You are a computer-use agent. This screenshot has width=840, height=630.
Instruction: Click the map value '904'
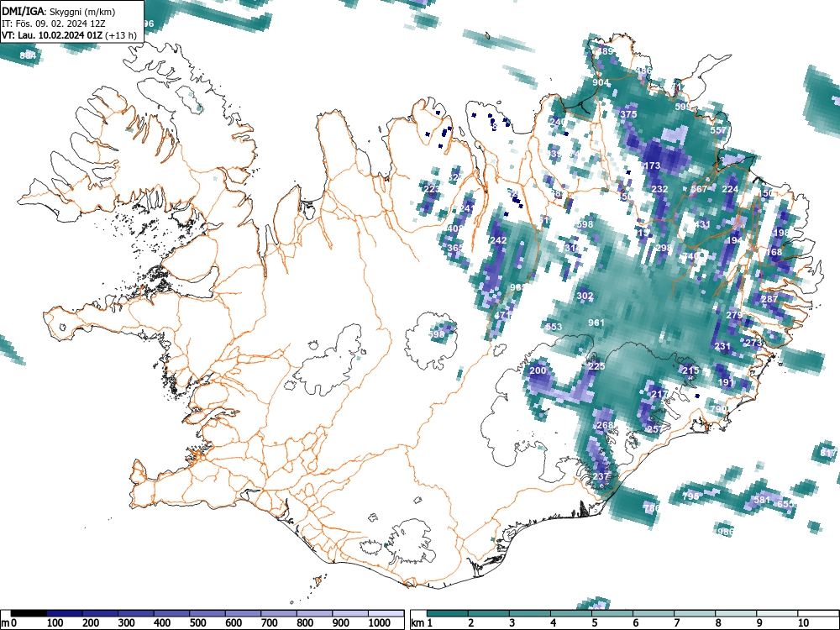coord(601,82)
